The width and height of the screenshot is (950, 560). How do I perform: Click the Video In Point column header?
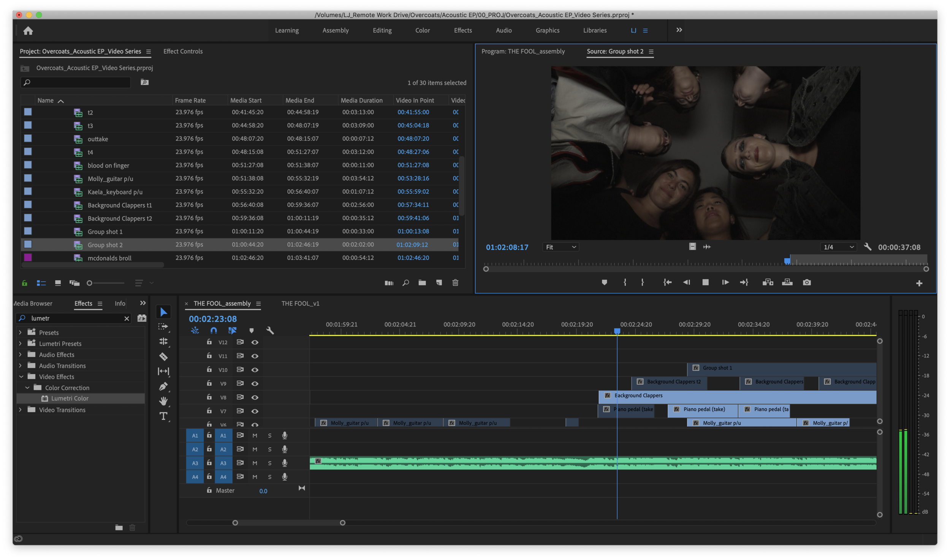click(x=415, y=100)
